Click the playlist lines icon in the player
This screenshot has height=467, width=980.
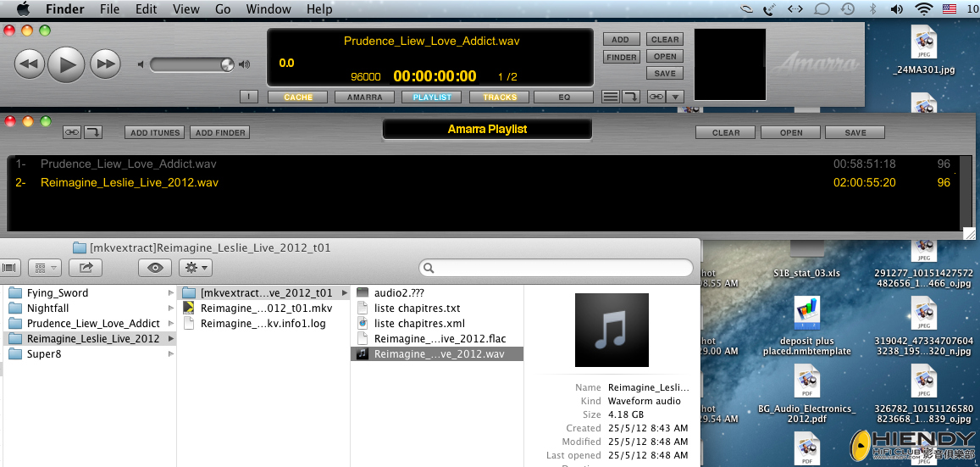[612, 97]
